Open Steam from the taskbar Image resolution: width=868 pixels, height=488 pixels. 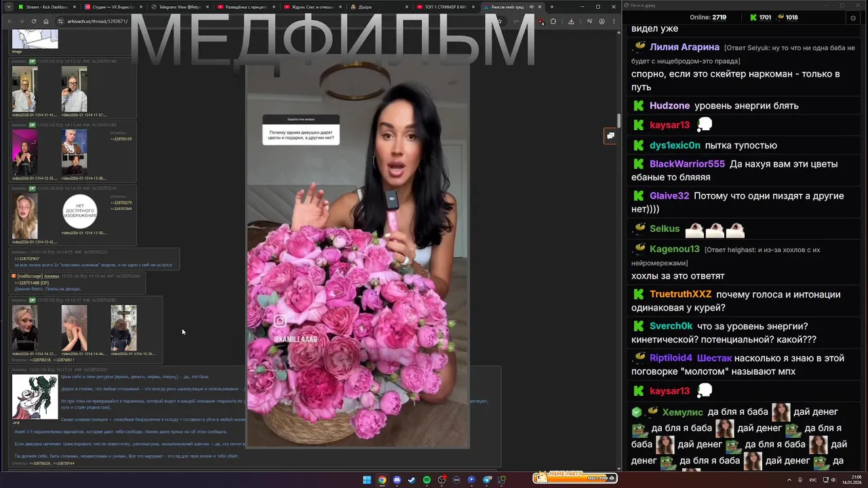pos(412,480)
